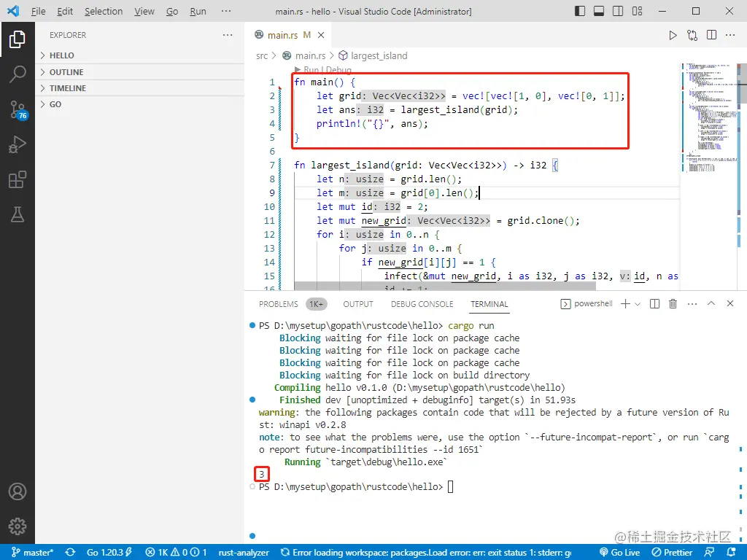Click the master branch status item
This screenshot has width=747, height=560.
click(32, 553)
